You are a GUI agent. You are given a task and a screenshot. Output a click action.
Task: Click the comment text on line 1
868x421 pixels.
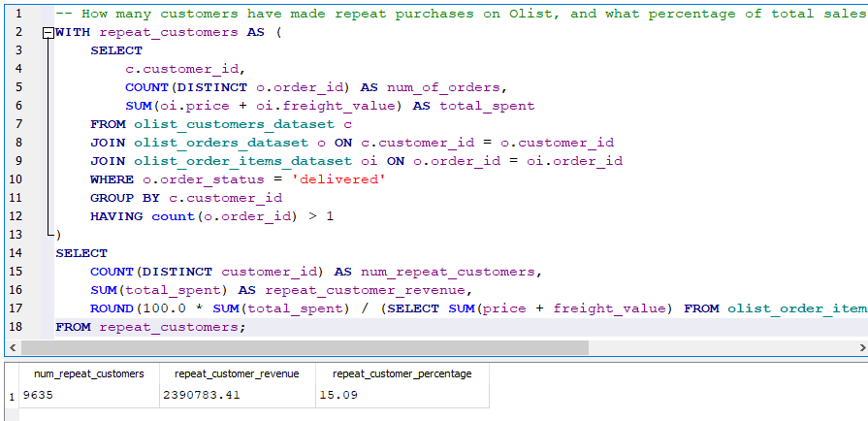462,14
